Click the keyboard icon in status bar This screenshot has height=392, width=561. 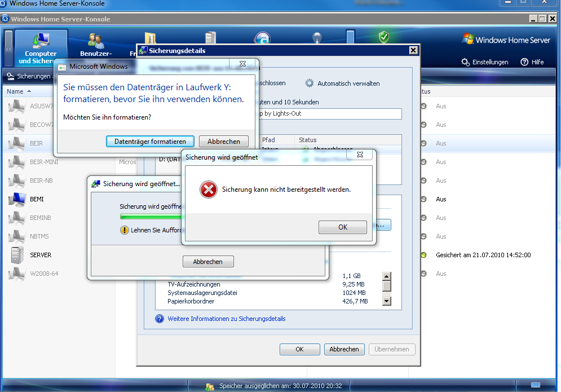536,385
